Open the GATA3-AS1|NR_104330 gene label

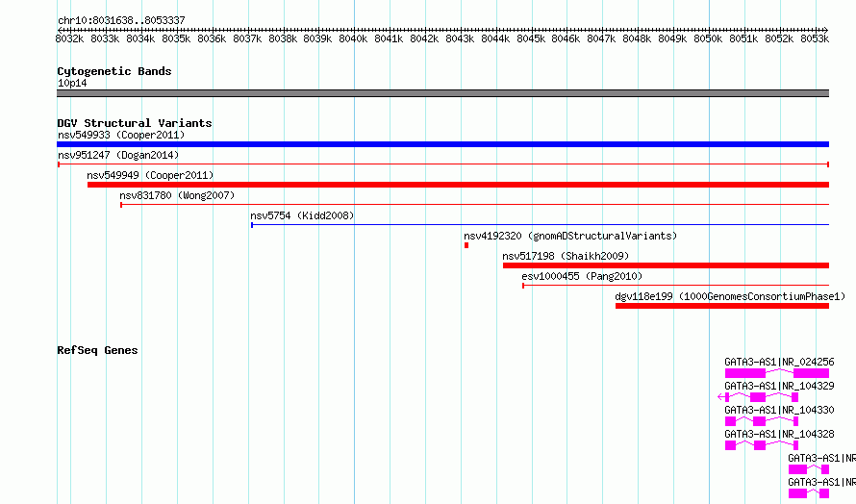tap(779, 410)
